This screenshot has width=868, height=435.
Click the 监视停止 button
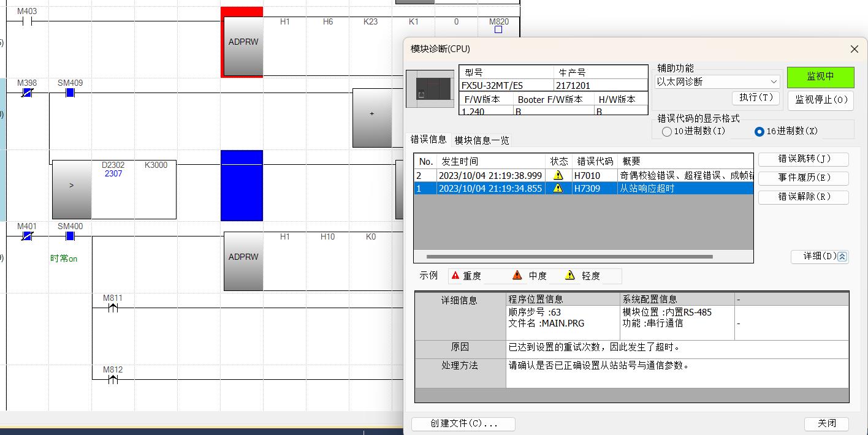820,100
